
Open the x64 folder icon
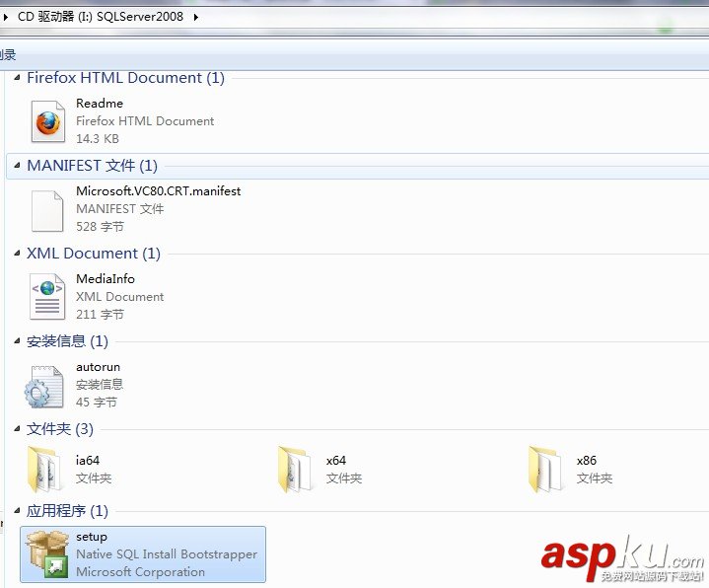(x=295, y=469)
